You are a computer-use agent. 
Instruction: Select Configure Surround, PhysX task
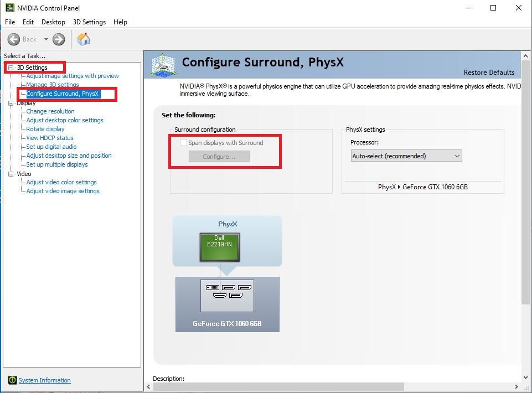tap(63, 94)
